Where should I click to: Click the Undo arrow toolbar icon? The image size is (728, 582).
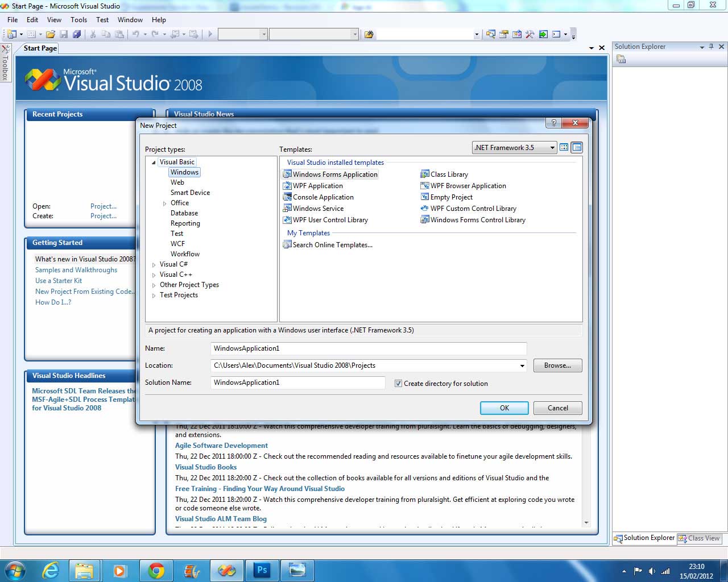[135, 34]
